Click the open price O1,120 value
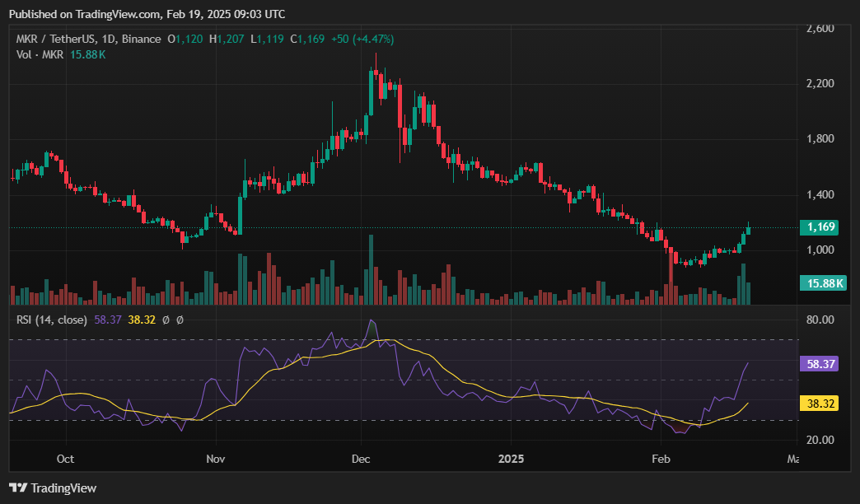 click(x=185, y=39)
